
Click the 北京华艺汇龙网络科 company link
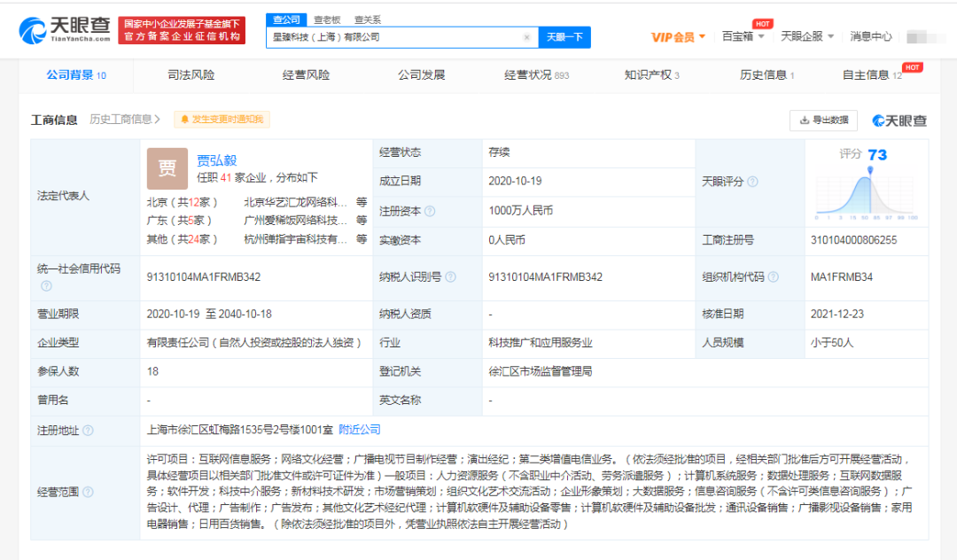point(295,203)
